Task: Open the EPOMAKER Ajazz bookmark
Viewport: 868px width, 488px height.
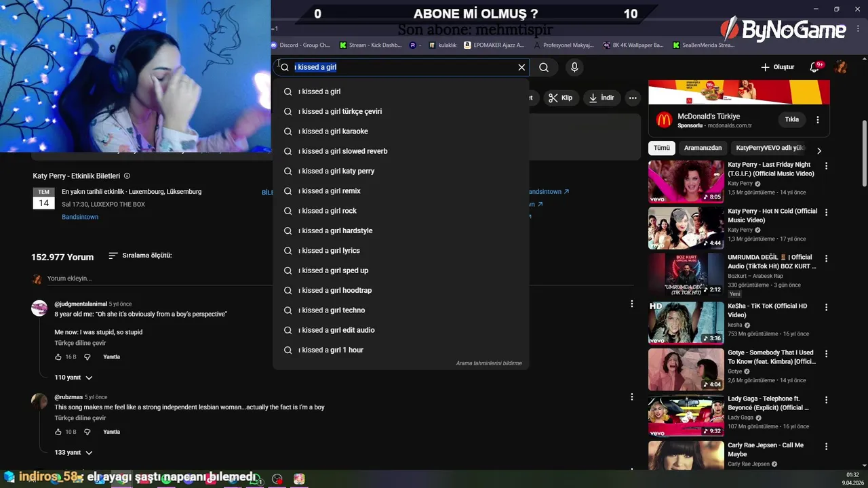Action: pos(494,45)
